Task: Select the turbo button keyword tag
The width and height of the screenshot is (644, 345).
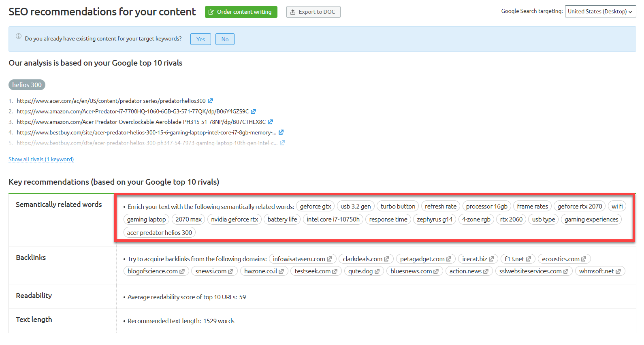Action: click(398, 207)
